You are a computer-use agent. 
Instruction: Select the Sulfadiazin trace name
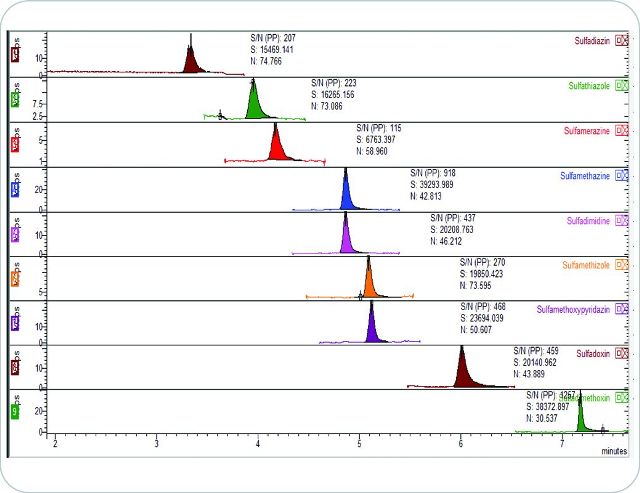tap(592, 41)
